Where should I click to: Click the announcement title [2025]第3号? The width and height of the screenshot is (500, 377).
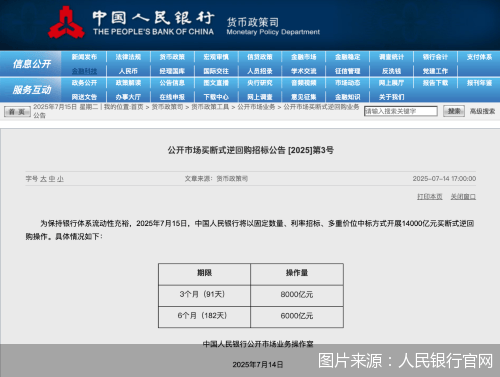coord(251,150)
